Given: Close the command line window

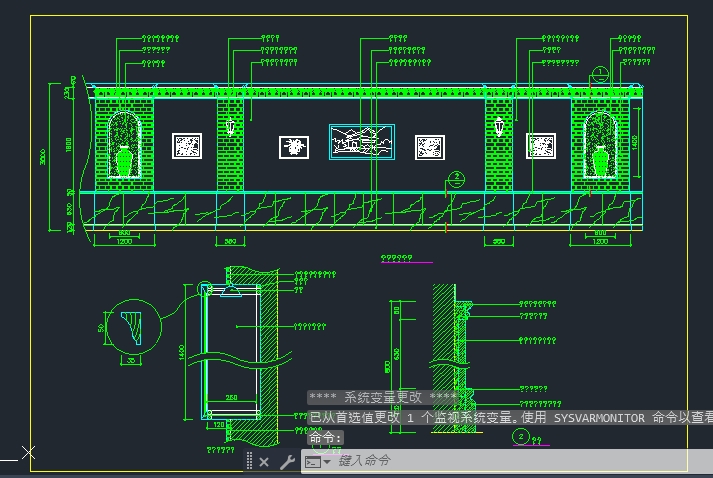Looking at the screenshot, I should 264,462.
